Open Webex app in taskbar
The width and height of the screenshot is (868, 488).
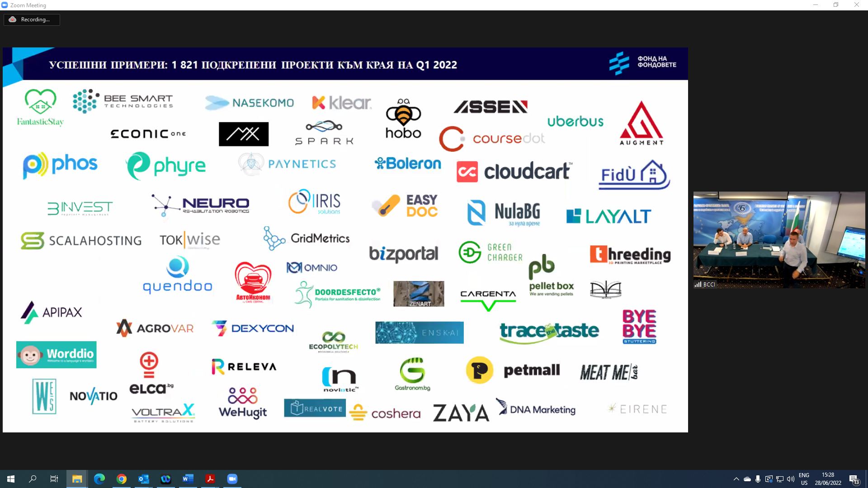pos(165,479)
